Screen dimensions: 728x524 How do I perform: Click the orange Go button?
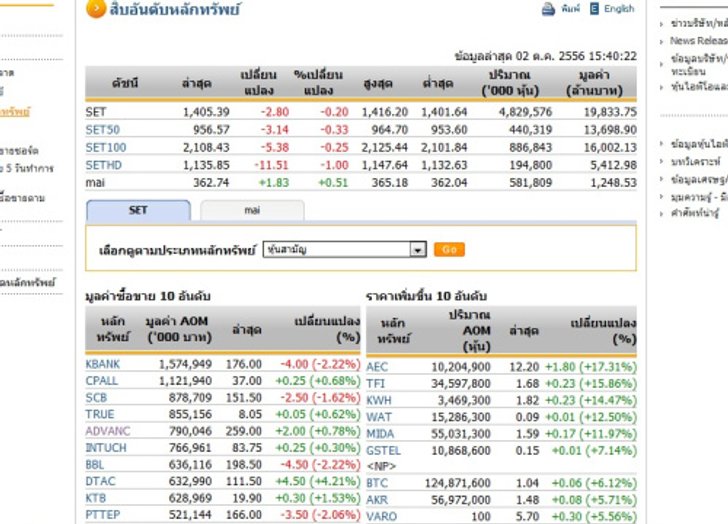point(449,249)
